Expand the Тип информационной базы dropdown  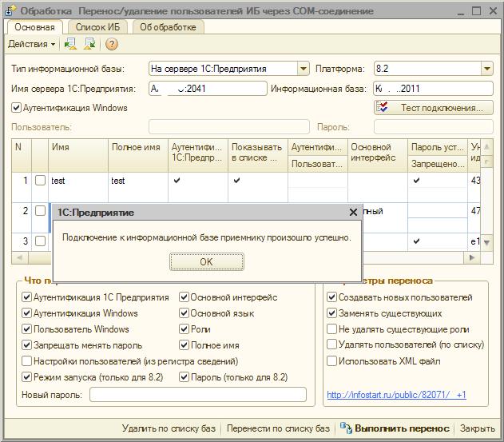pos(303,69)
